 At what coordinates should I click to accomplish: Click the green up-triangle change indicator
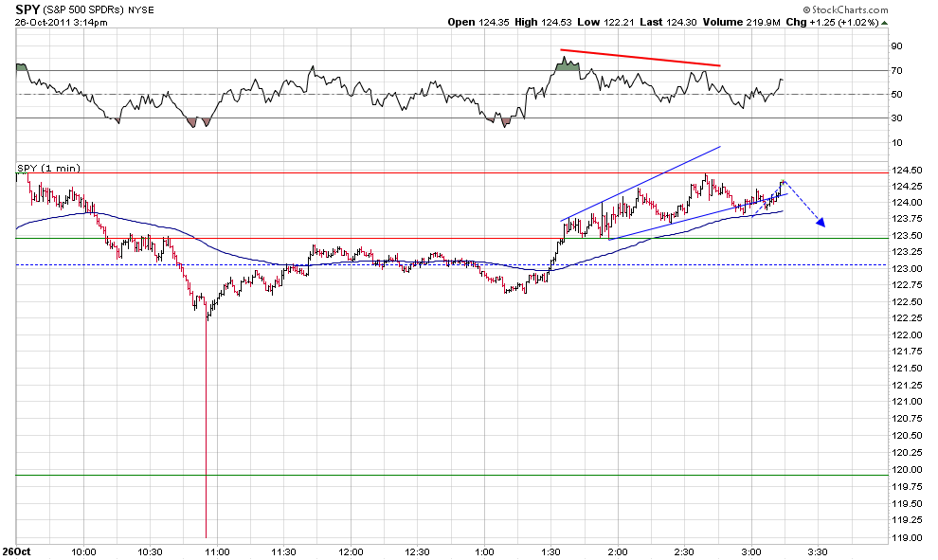point(885,23)
